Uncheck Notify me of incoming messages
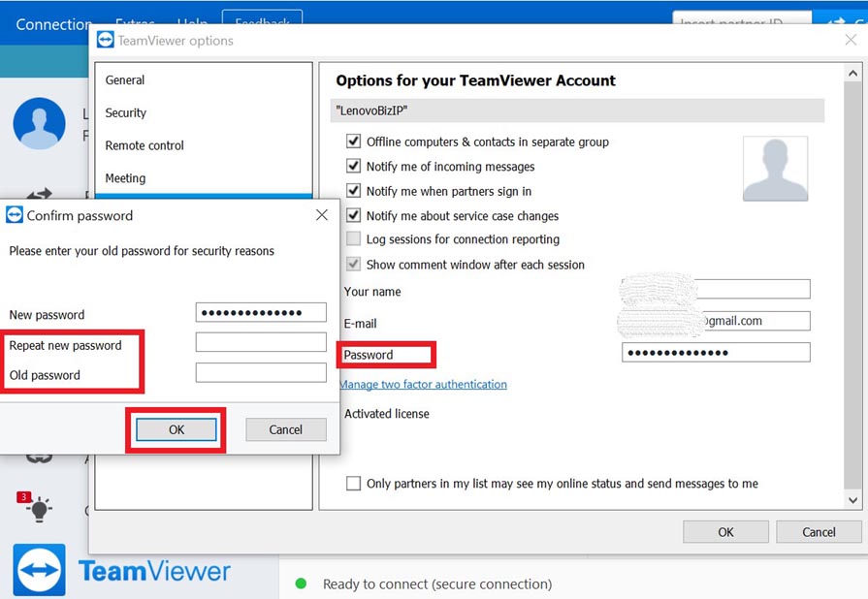This screenshot has width=868, height=599. (353, 166)
